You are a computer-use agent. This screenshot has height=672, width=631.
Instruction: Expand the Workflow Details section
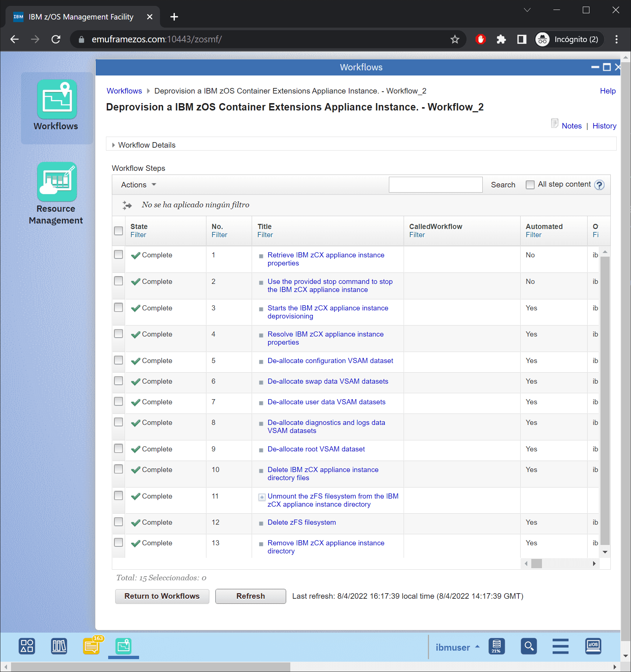(114, 145)
